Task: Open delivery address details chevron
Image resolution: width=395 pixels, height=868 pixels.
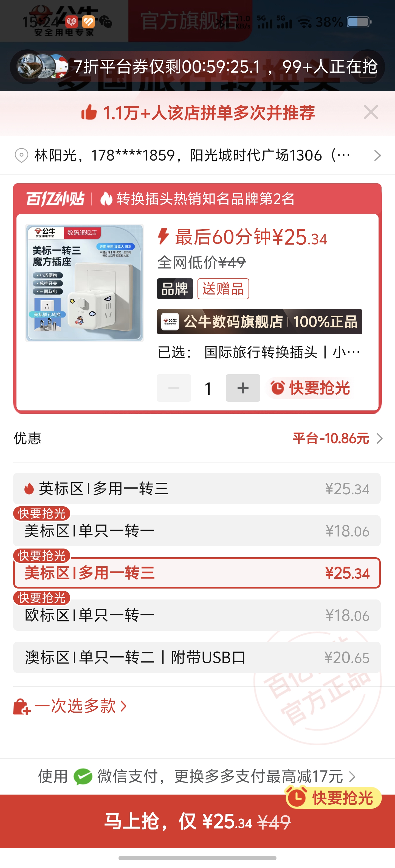Action: 377,155
